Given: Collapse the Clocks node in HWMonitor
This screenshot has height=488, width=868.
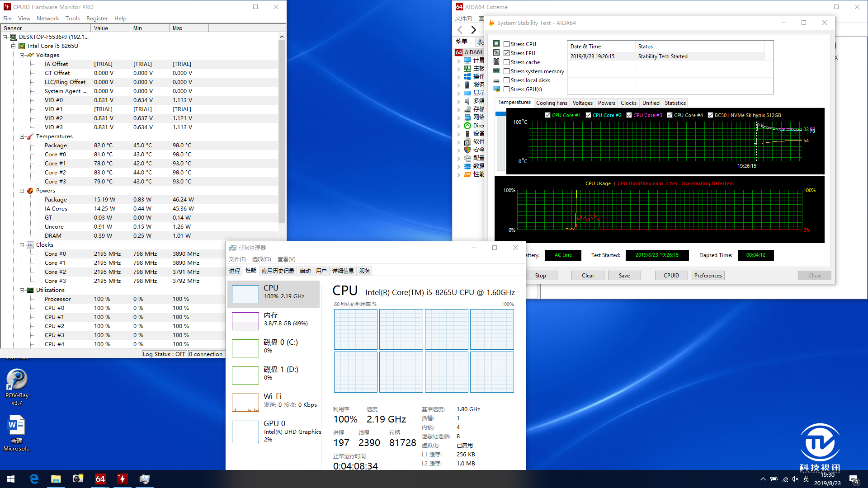Looking at the screenshot, I should tap(22, 245).
